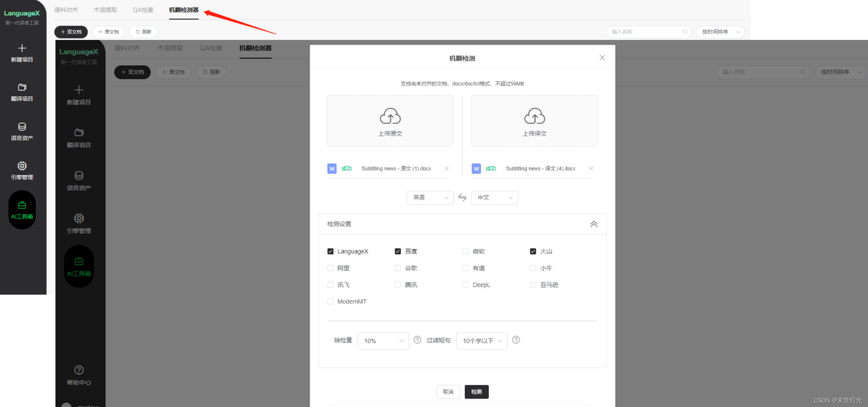The height and width of the screenshot is (407, 868).
Task: Click the upload translation cloud icon
Action: [534, 116]
